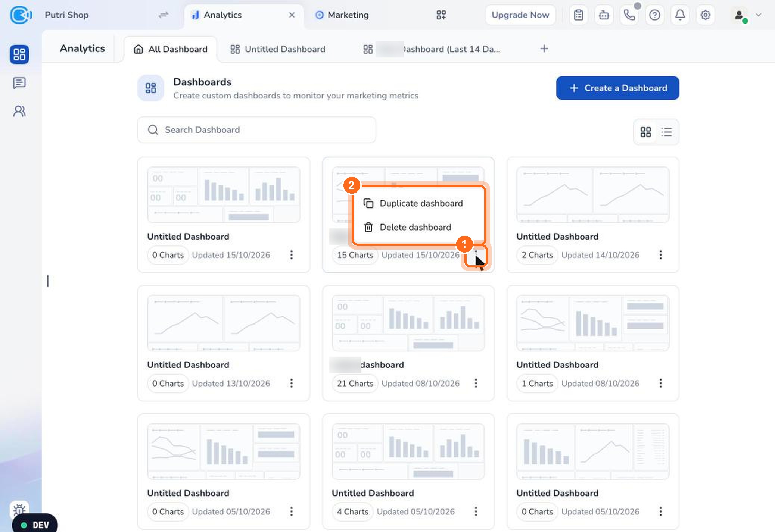This screenshot has height=532, width=775.
Task: Open more options for 21 Charts dashboard
Action: tap(476, 383)
